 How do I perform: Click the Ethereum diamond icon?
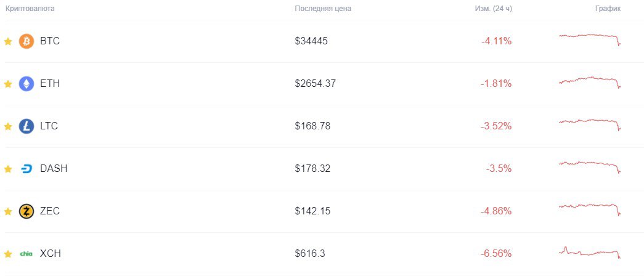pyautogui.click(x=26, y=84)
